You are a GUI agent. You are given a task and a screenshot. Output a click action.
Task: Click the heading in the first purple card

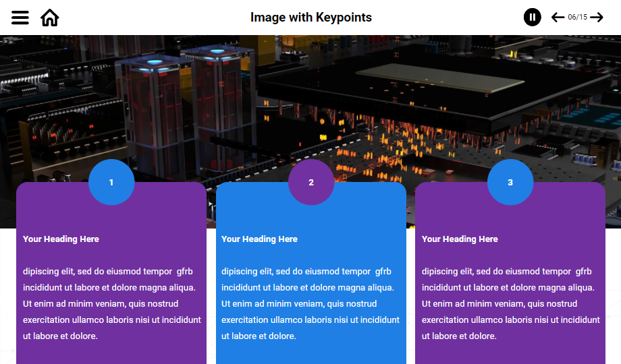61,239
